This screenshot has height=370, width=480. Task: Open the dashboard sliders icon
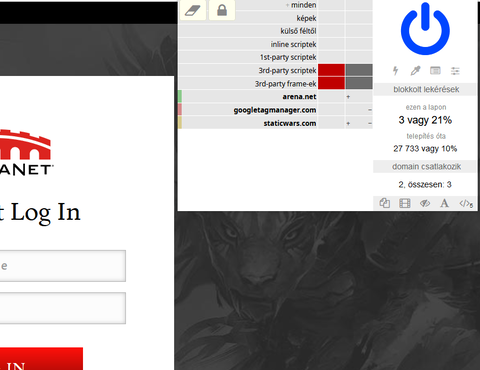(455, 71)
